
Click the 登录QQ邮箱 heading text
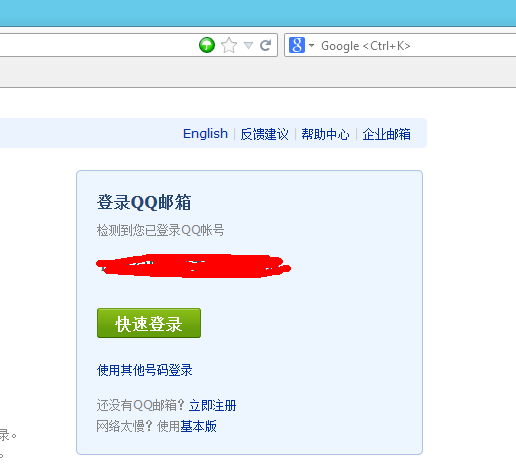point(144,202)
